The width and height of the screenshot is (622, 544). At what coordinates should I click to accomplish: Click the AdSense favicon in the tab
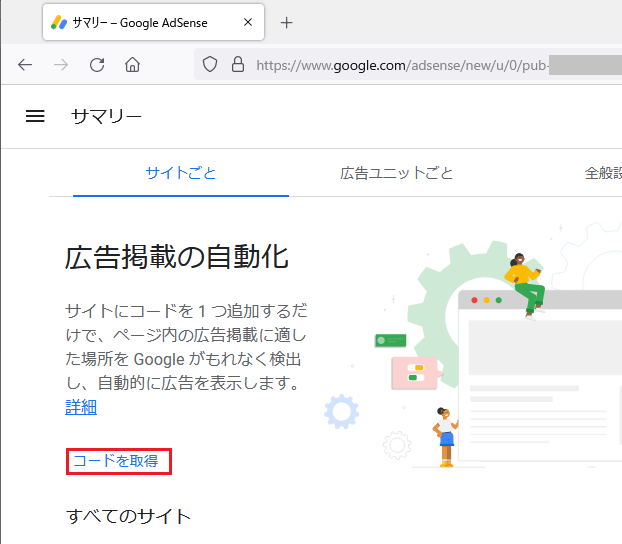[x=59, y=22]
